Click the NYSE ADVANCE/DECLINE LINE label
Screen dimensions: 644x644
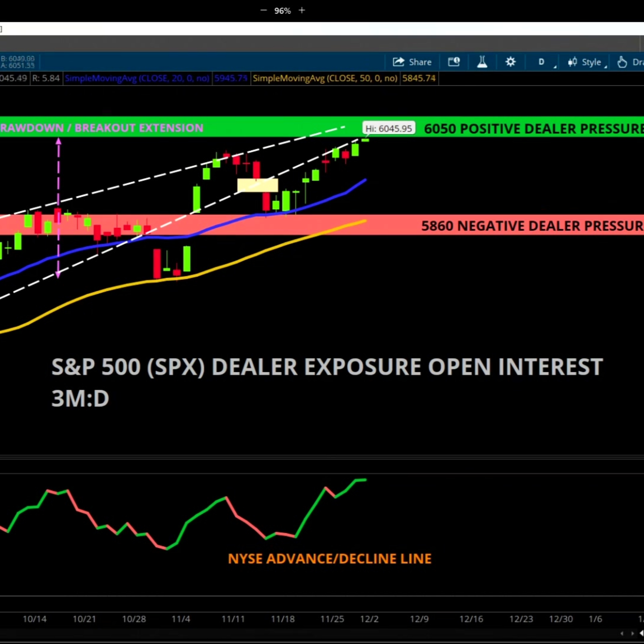pos(330,559)
